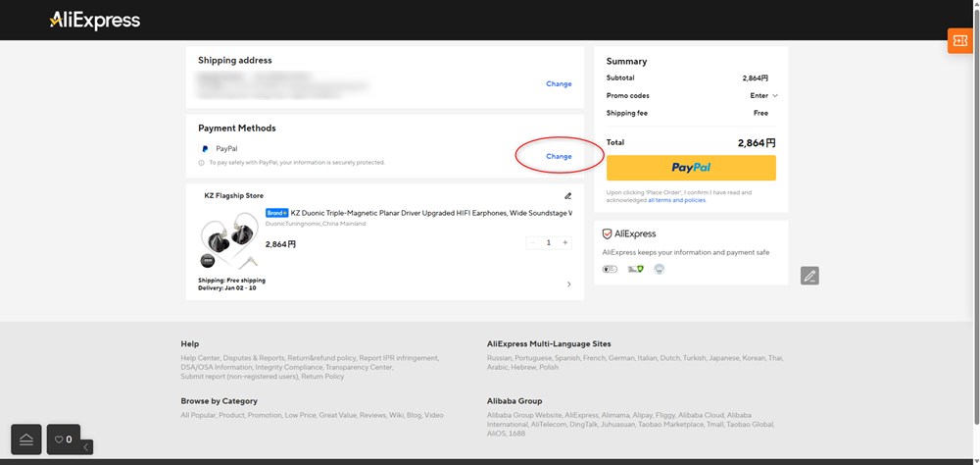Switch to the Portuguese language site
The width and height of the screenshot is (980, 465).
coord(532,358)
